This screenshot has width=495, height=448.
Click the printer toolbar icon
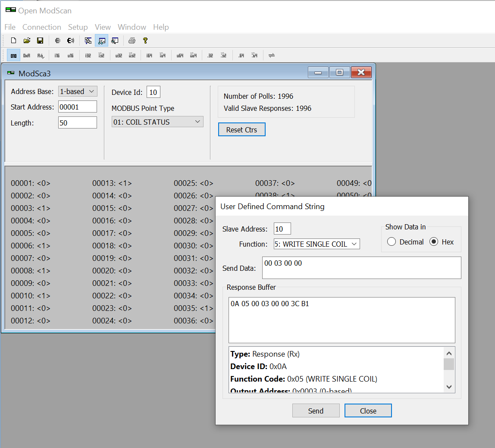(132, 41)
